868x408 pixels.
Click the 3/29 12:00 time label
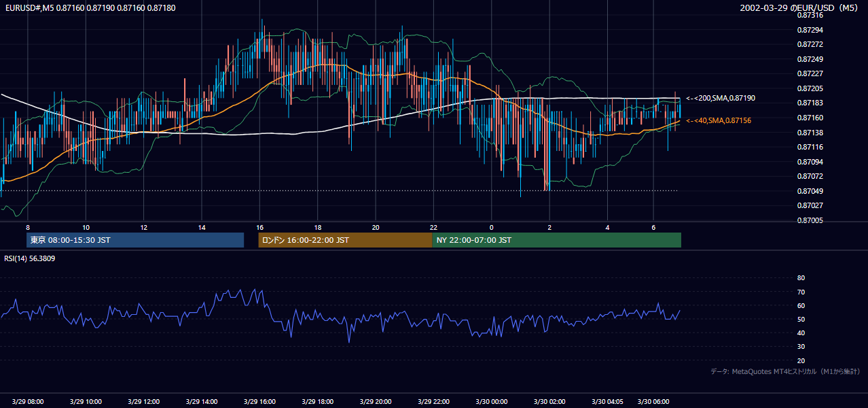pos(144,402)
